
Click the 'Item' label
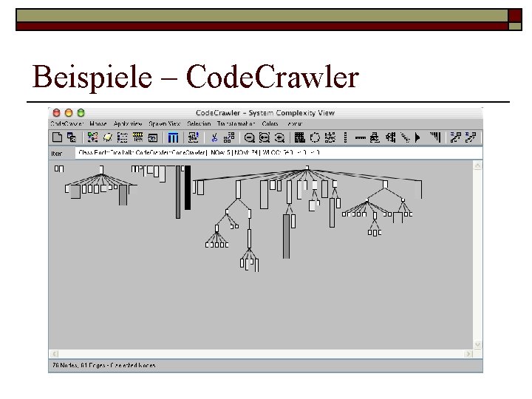(x=57, y=154)
